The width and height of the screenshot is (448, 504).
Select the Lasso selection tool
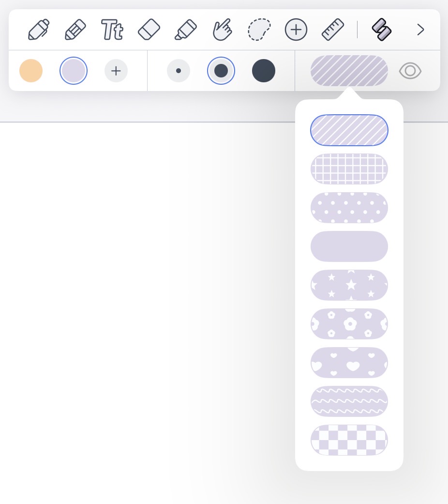click(x=259, y=30)
